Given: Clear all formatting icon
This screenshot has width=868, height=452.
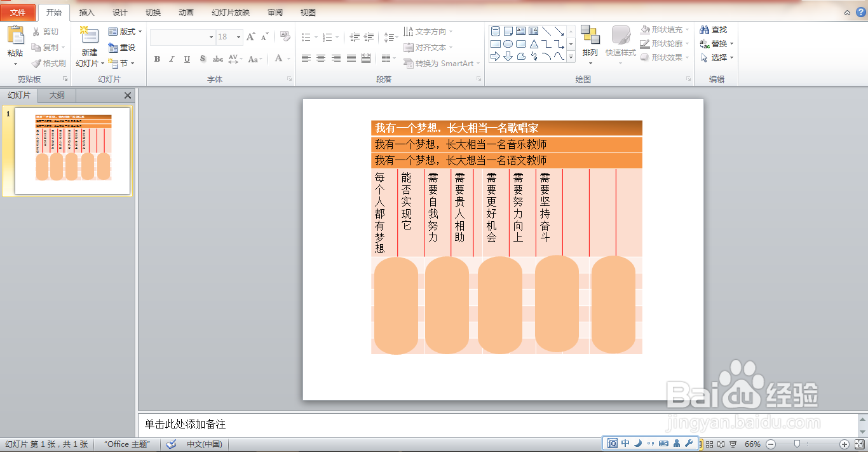Looking at the screenshot, I should [x=285, y=37].
